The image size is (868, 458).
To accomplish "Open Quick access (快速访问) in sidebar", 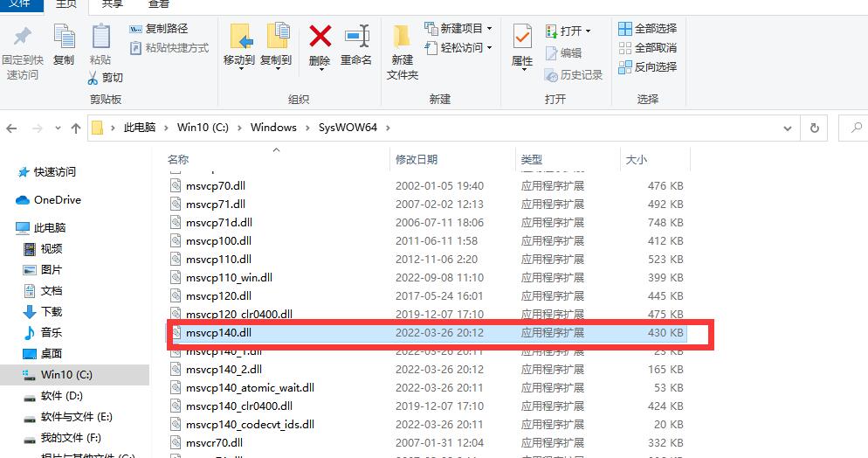I will [46, 172].
